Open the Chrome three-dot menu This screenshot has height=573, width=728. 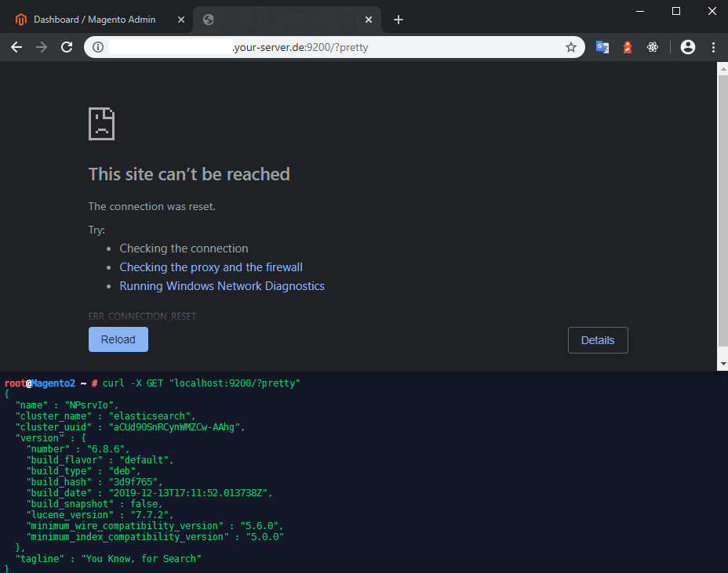pos(713,47)
